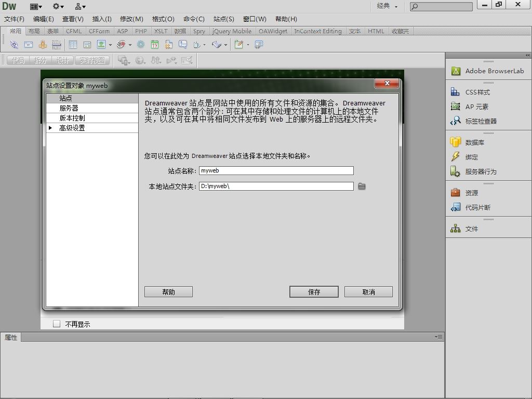Collapse the right panel dock
The image size is (532, 399).
click(527, 55)
